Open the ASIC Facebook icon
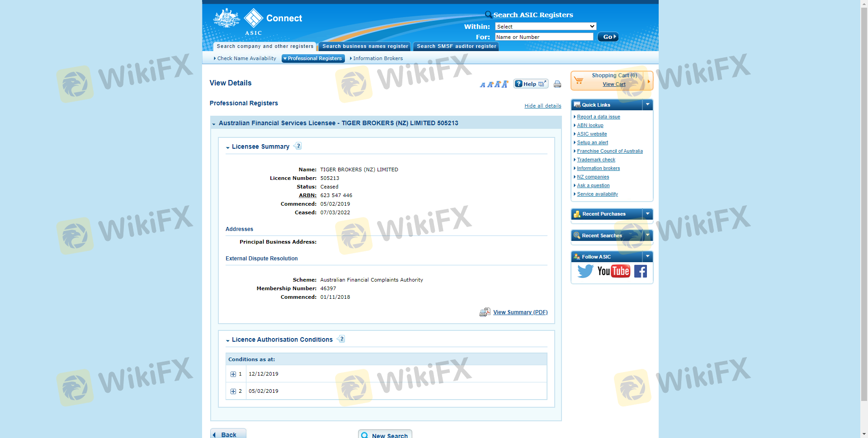 pos(641,271)
